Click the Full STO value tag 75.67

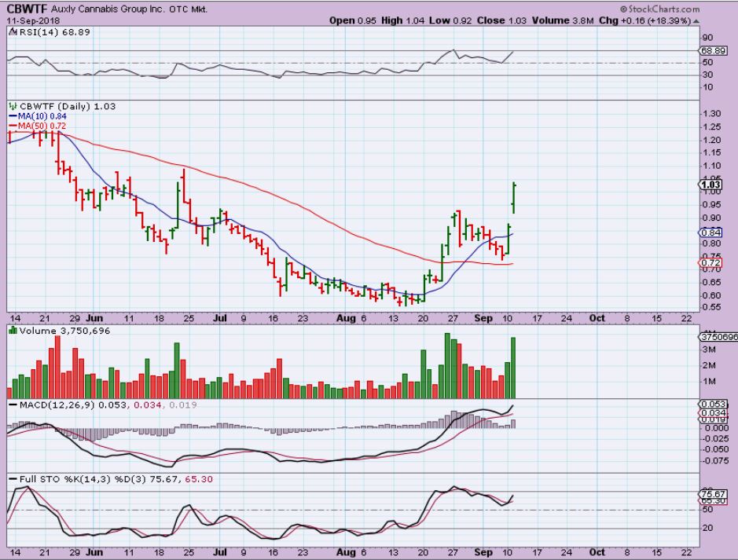coord(711,493)
